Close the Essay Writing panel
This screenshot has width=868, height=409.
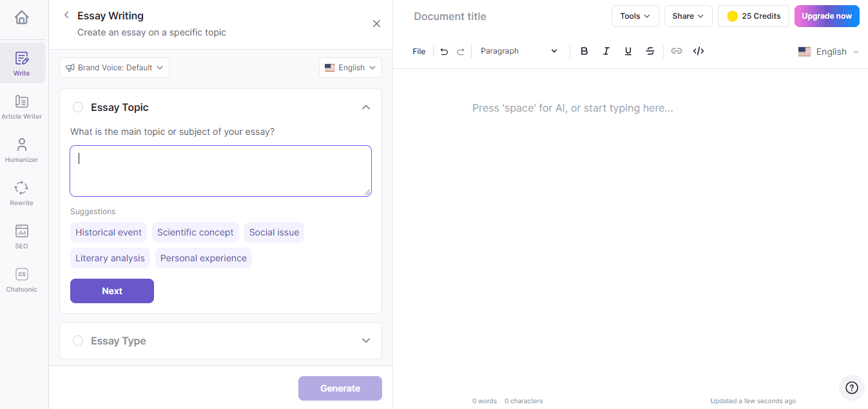[376, 24]
